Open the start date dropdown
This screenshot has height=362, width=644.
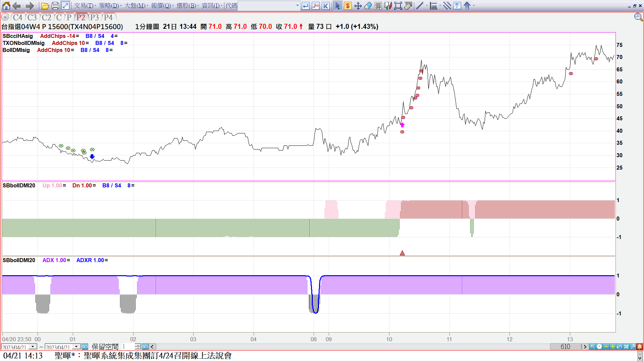point(33,347)
